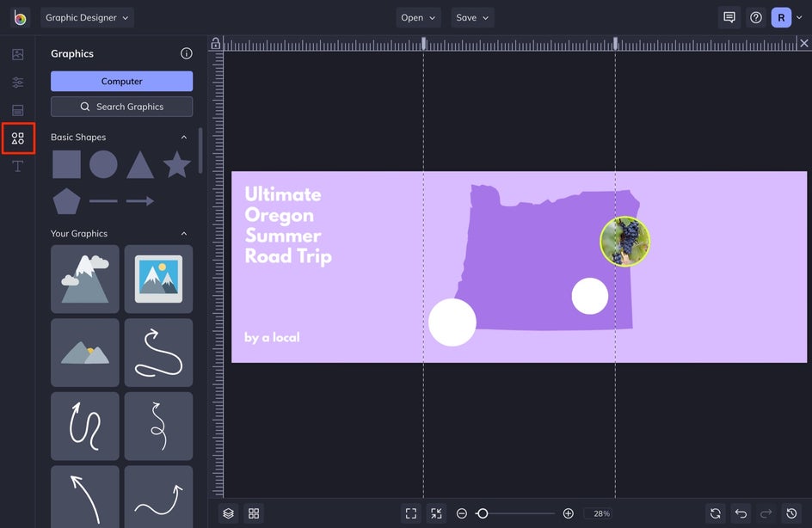Viewport: 812px width, 528px height.
Task: Click the second vertical guide ruler marker
Action: coord(615,44)
